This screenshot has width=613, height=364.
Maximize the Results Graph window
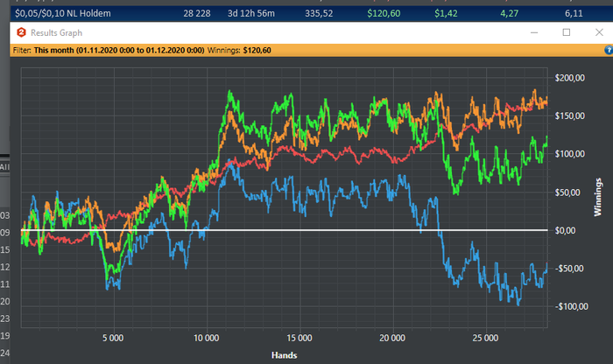pos(566,32)
